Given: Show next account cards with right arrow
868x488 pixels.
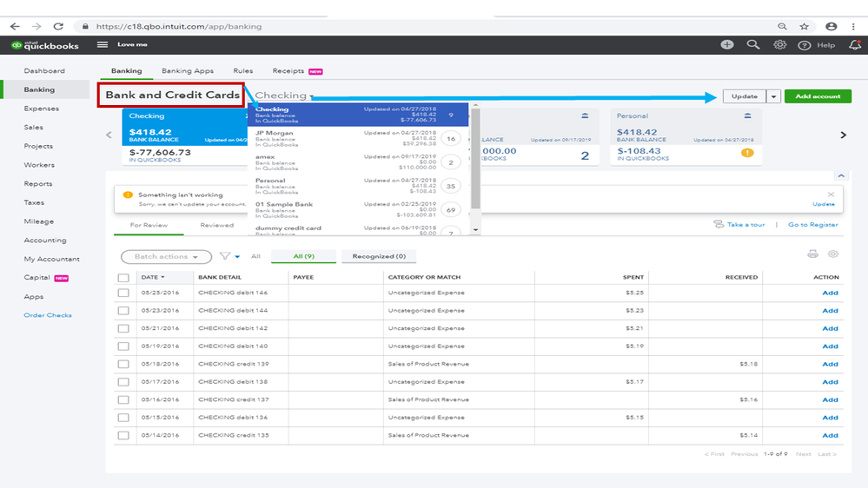Looking at the screenshot, I should [x=843, y=135].
